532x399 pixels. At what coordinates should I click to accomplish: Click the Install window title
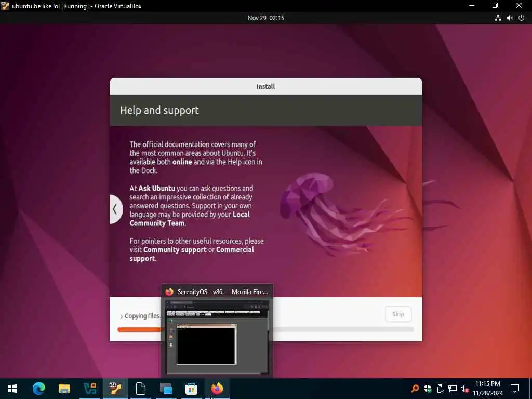pyautogui.click(x=265, y=87)
